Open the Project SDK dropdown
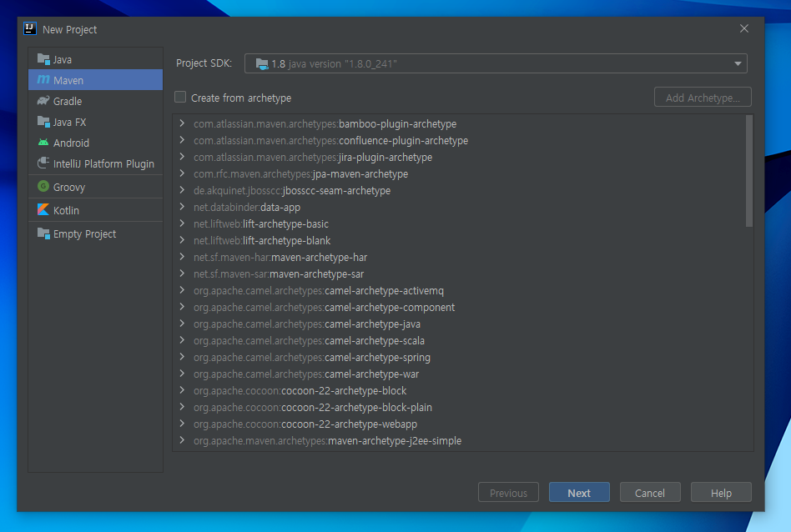This screenshot has width=791, height=532. click(x=496, y=63)
